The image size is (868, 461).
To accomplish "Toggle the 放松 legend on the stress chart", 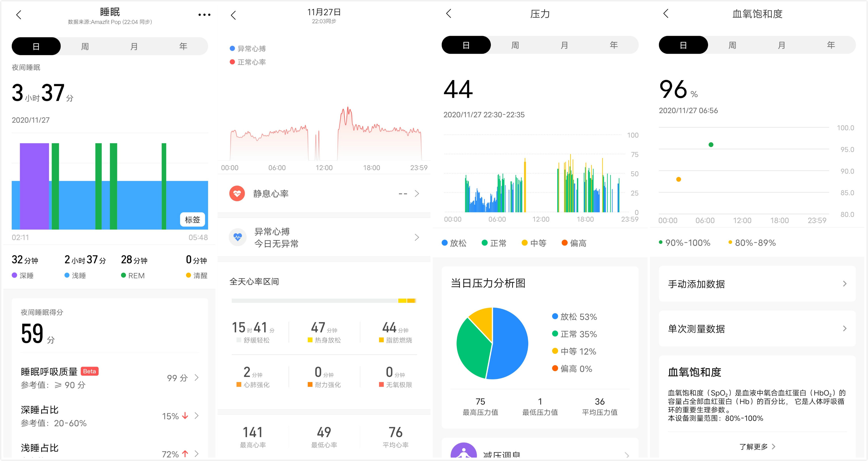I will pyautogui.click(x=454, y=243).
